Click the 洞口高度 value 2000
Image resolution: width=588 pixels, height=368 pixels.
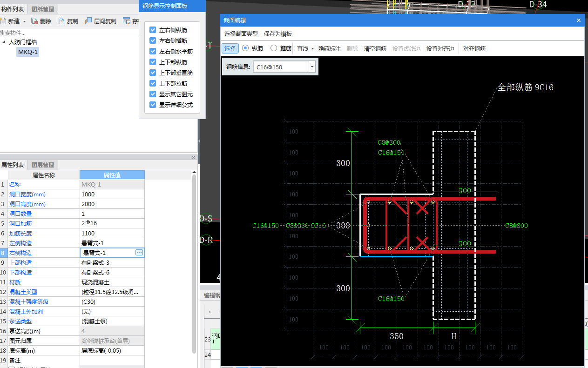(x=112, y=204)
